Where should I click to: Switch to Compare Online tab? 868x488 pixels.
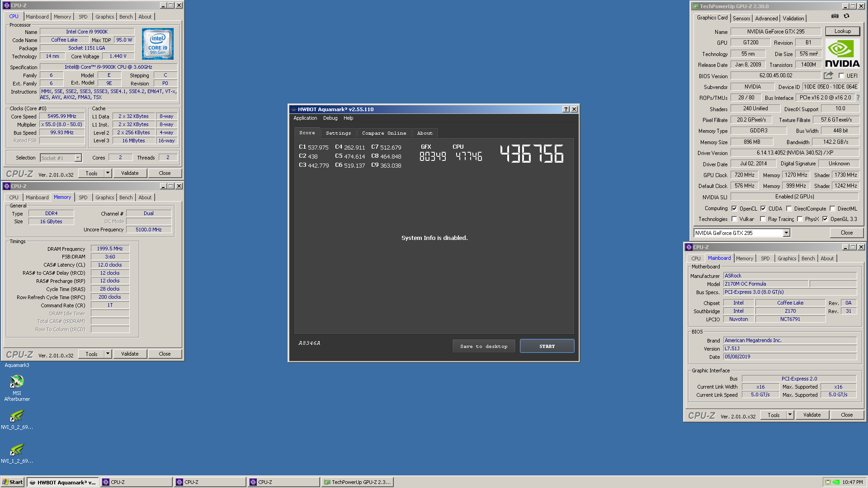(384, 133)
